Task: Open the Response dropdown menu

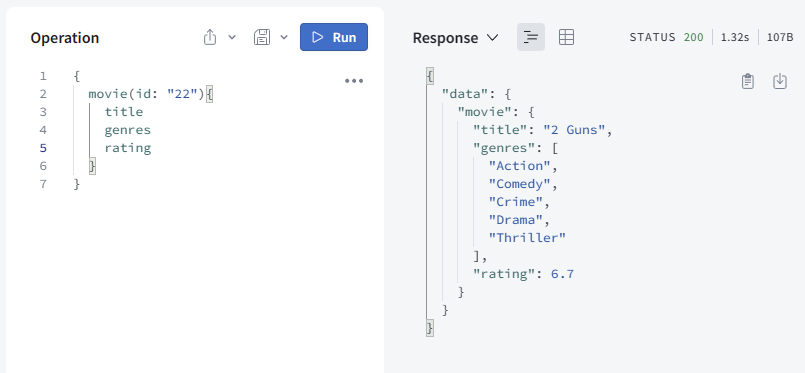Action: [x=455, y=37]
